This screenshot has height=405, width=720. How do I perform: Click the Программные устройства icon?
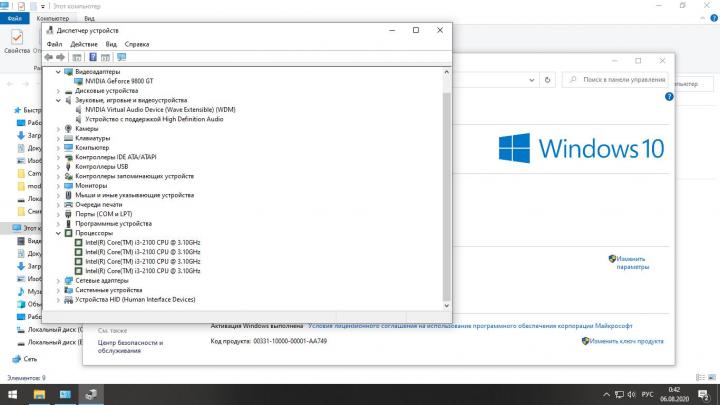(x=68, y=224)
